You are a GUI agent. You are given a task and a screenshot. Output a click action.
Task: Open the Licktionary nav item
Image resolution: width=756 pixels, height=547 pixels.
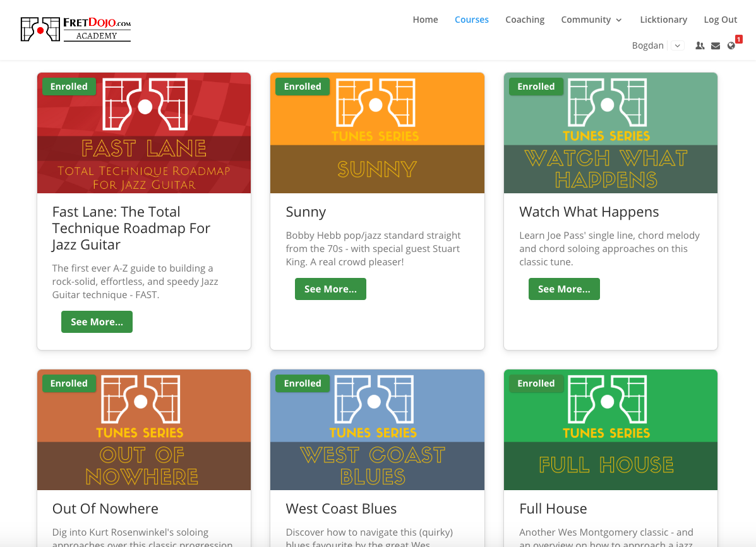[663, 20]
